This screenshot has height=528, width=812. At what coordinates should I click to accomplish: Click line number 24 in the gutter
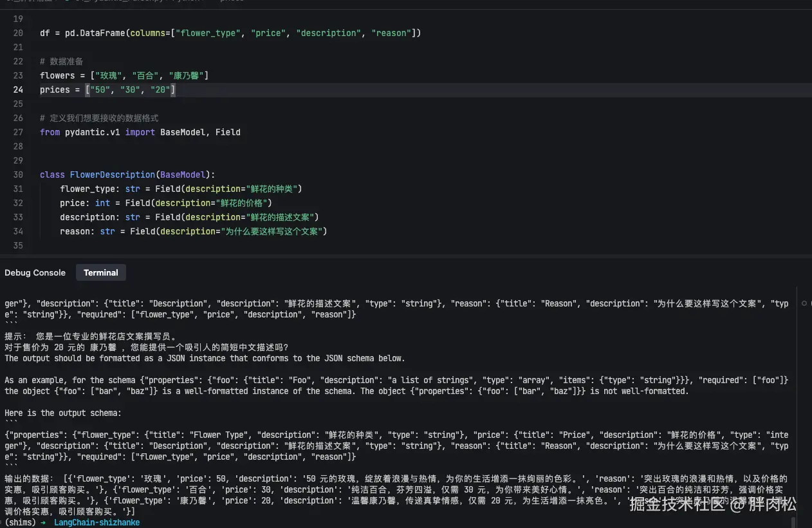[18, 90]
